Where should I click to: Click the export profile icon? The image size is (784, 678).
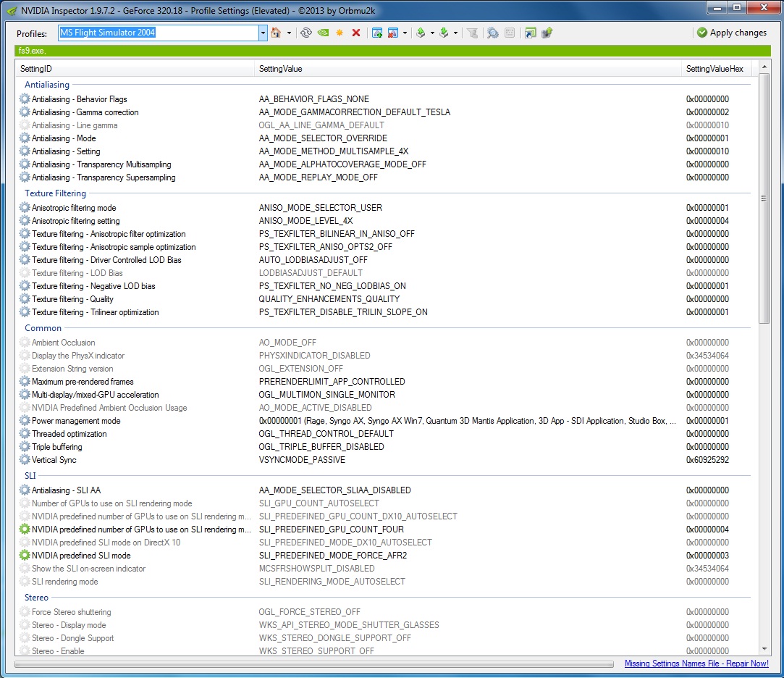coord(421,33)
